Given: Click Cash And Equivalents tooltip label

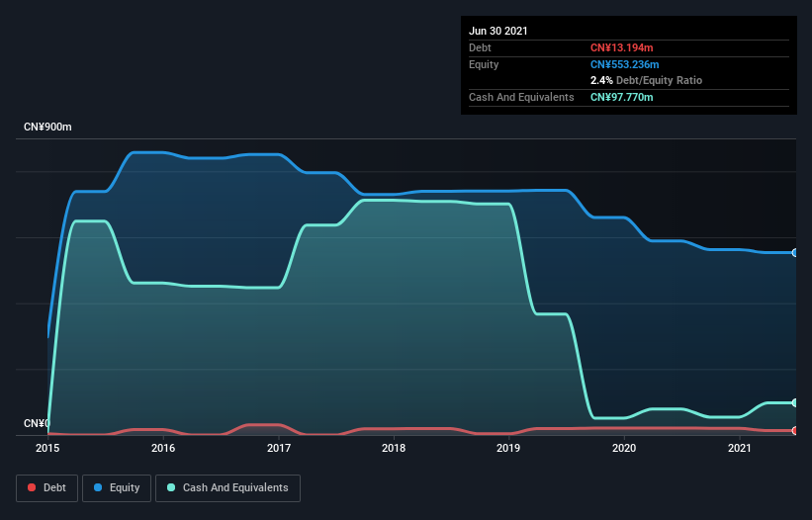Looking at the screenshot, I should click(x=521, y=97).
